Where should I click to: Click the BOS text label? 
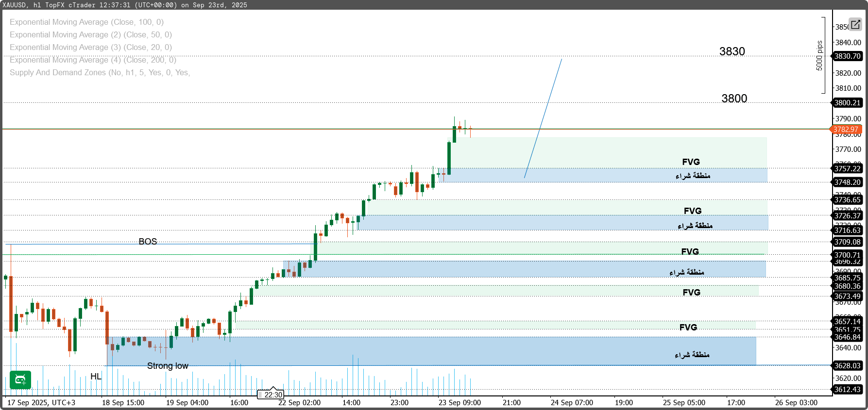coord(148,242)
